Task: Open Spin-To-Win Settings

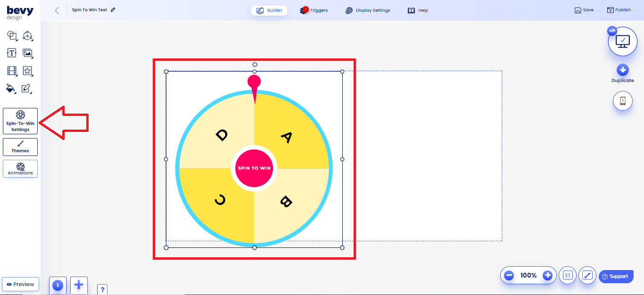Action: coord(20,121)
